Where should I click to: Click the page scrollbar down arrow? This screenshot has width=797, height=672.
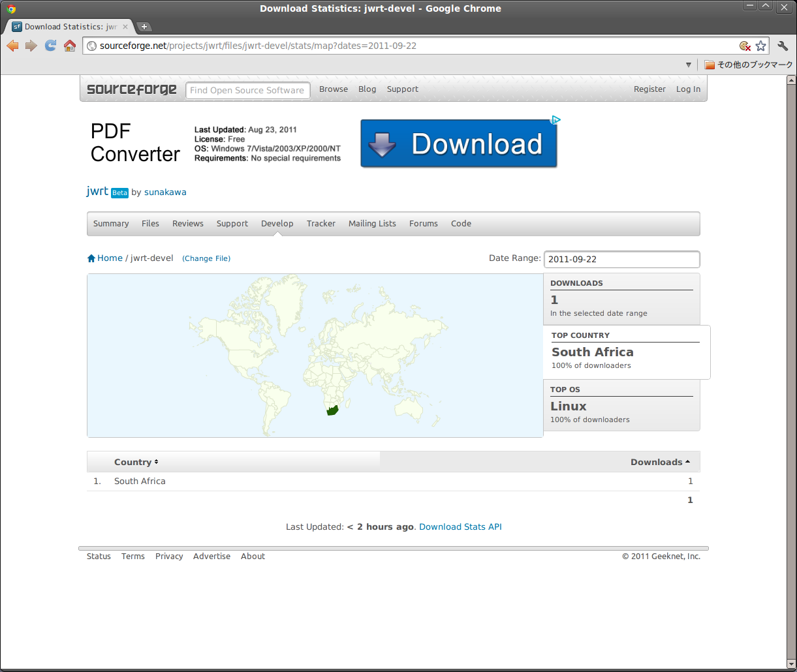[792, 663]
